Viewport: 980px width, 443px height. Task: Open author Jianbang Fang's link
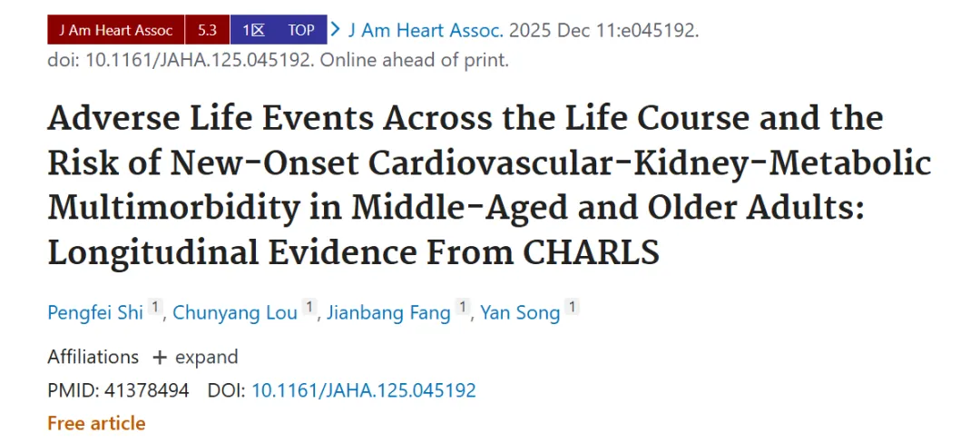(x=388, y=312)
